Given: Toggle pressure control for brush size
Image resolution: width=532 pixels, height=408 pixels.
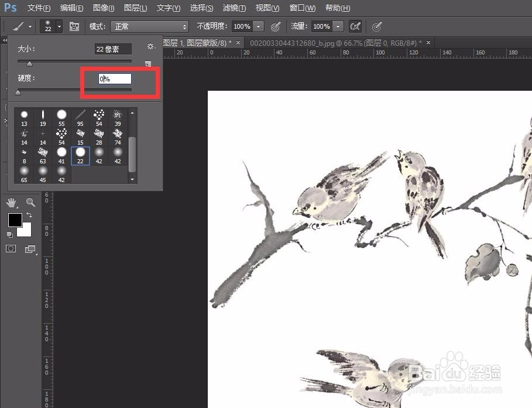Looking at the screenshot, I should [x=376, y=26].
